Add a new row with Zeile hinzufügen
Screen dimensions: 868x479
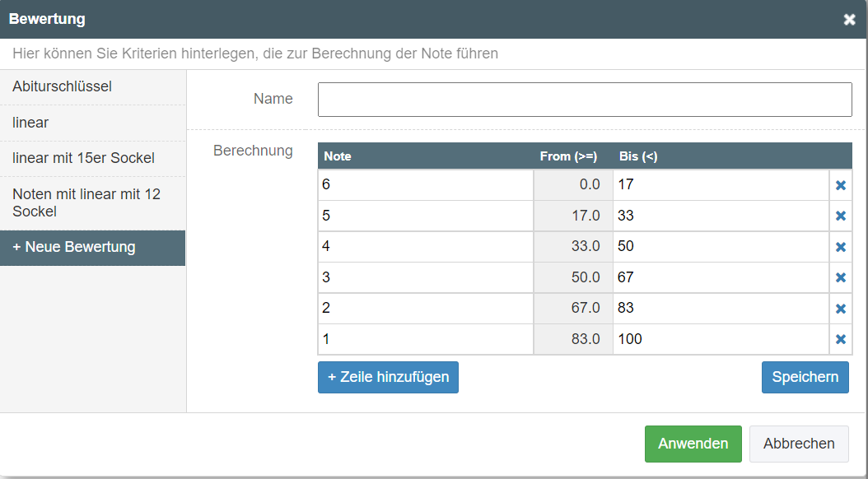coord(388,377)
